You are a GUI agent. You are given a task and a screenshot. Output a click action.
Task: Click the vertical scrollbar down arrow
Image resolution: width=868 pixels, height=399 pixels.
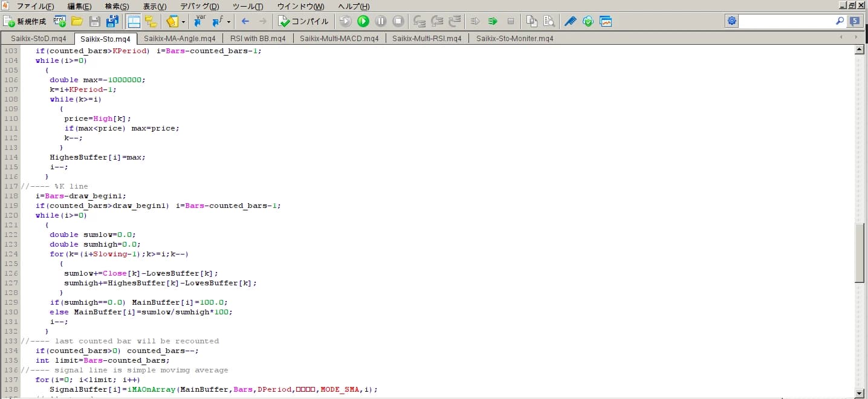(859, 394)
